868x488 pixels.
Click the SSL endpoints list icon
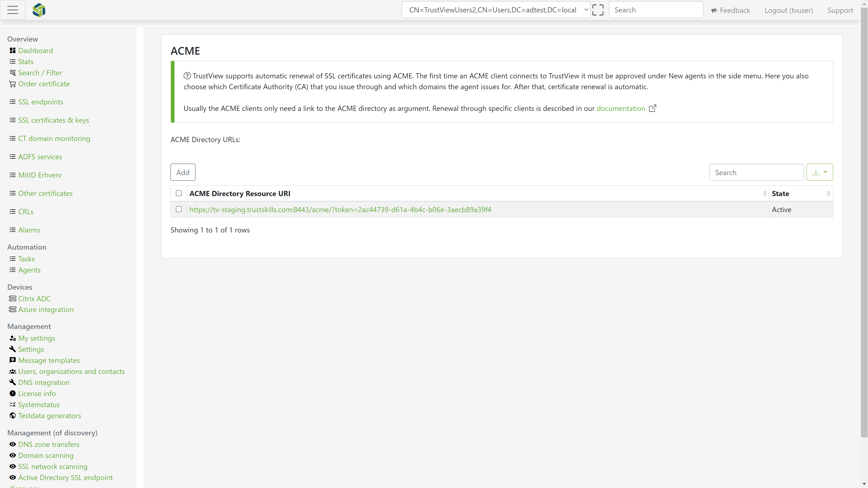[x=12, y=102]
